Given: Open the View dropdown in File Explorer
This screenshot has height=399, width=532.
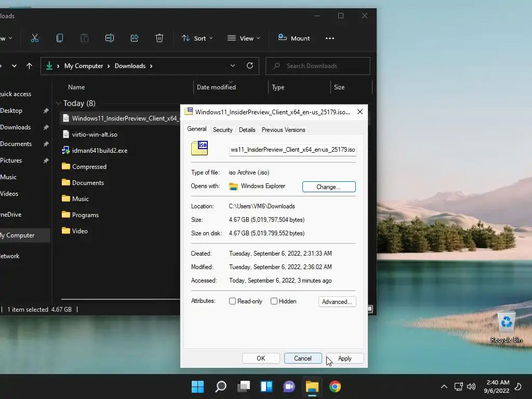Looking at the screenshot, I should [244, 38].
